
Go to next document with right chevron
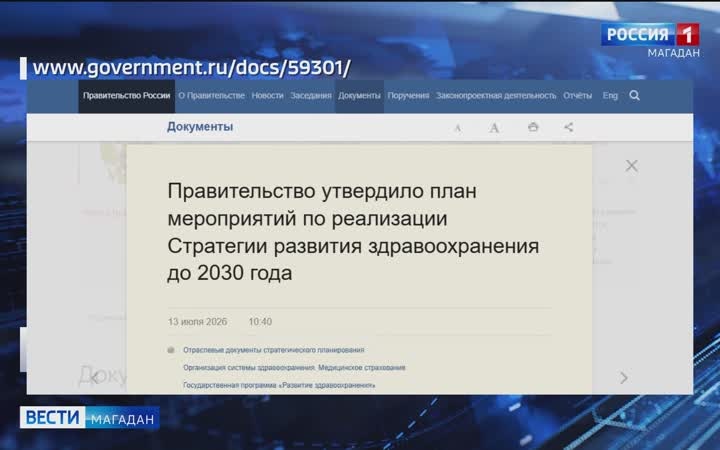point(624,378)
